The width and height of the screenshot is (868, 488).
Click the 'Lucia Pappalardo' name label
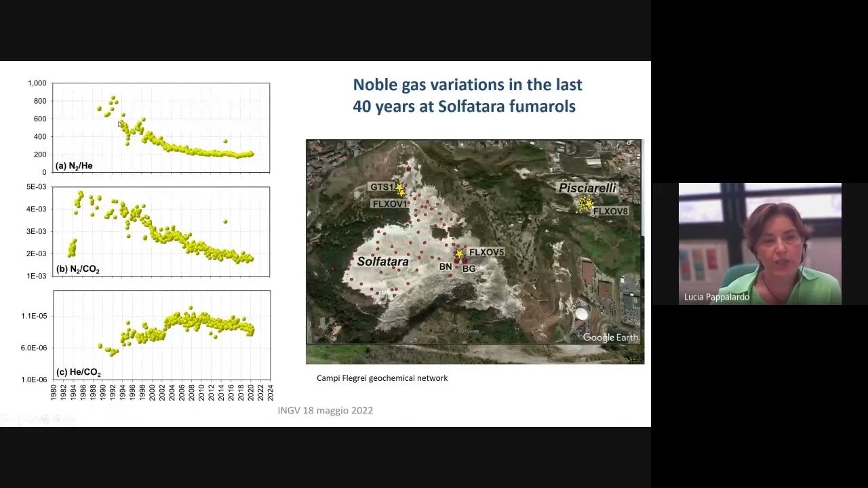click(717, 297)
